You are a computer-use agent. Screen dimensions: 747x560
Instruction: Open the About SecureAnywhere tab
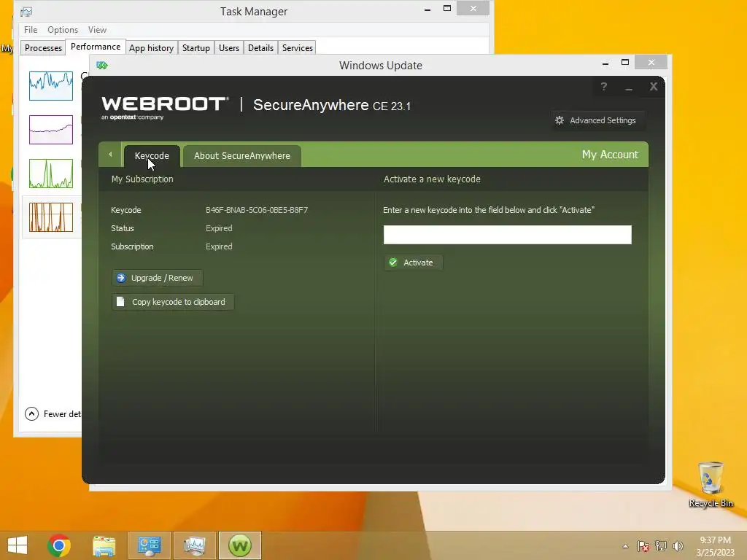click(x=242, y=156)
